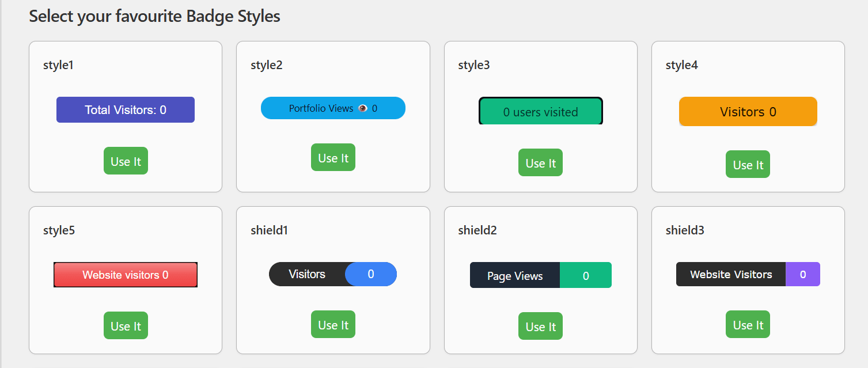Select style5 via its Use It button
Screen dimensions: 868x368
coord(126,326)
